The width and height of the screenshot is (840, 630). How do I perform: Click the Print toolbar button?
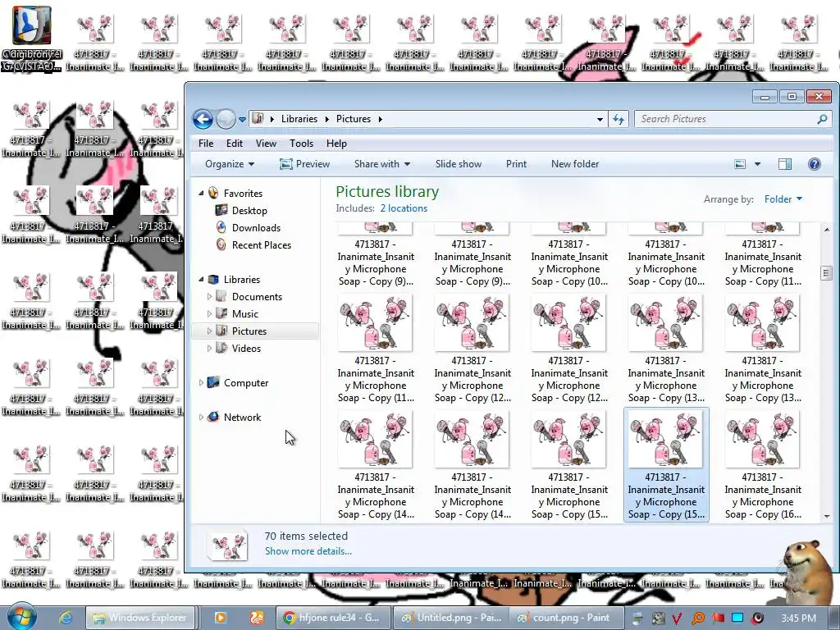(x=516, y=164)
